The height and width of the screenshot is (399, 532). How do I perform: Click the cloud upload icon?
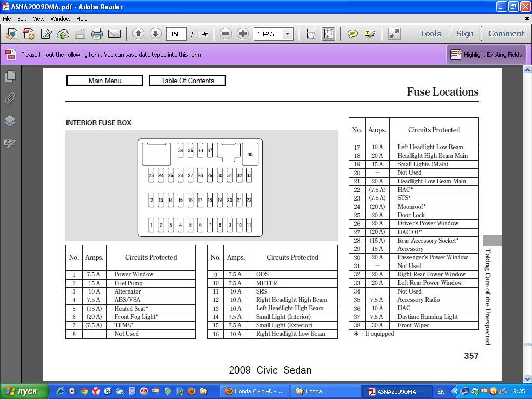click(63, 34)
